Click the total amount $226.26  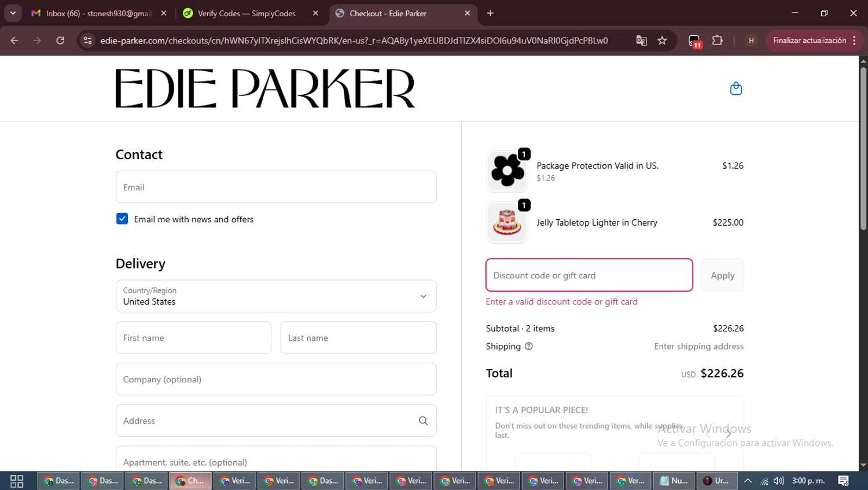[722, 373]
